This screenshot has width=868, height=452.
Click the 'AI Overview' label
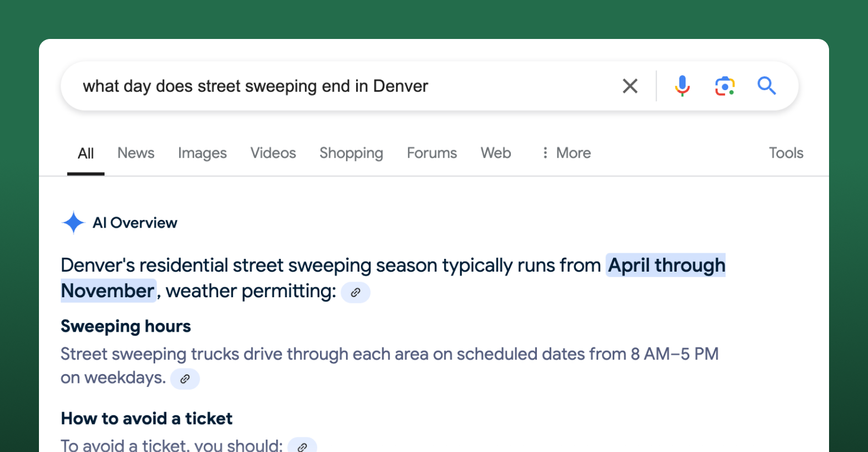tap(135, 223)
